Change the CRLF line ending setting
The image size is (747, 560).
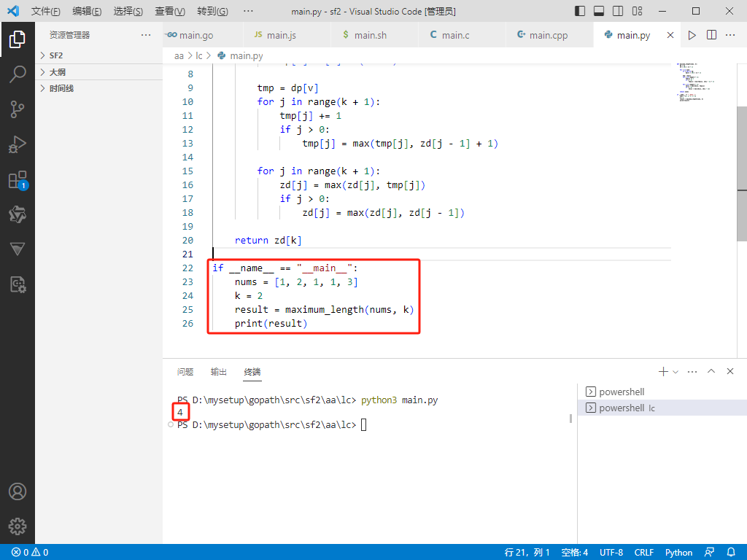[x=643, y=552]
